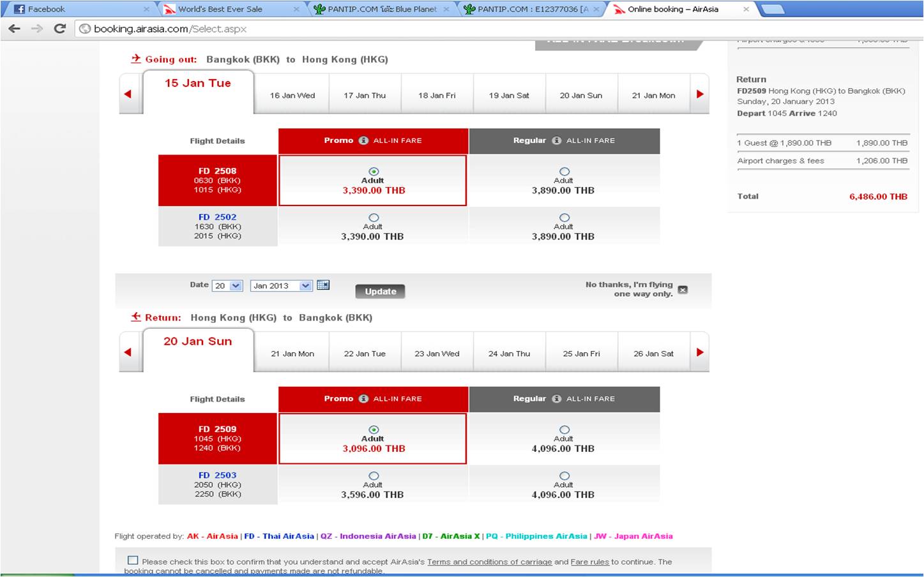This screenshot has width=924, height=577.
Task: Select outbound date 17 Jan Thu
Action: (365, 95)
